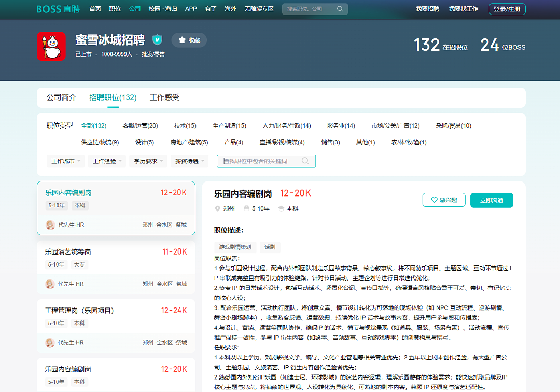Filter by 服务业(14)

point(341,125)
